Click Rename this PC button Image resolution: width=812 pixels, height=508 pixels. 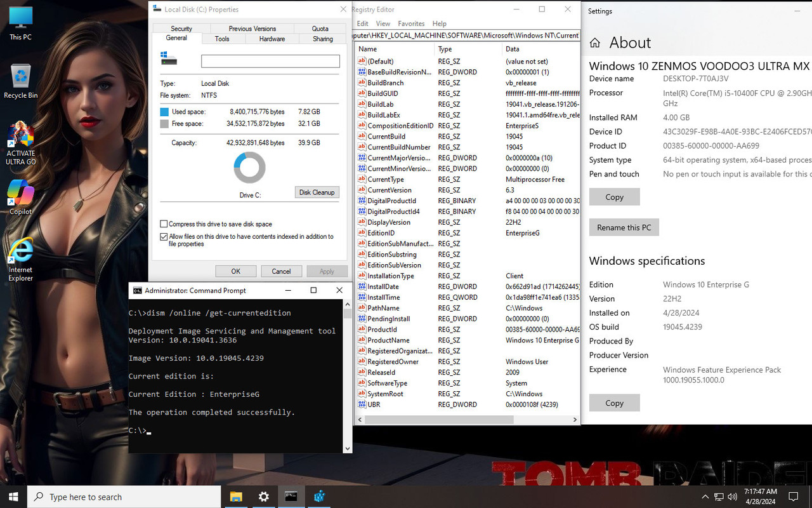pyautogui.click(x=624, y=227)
